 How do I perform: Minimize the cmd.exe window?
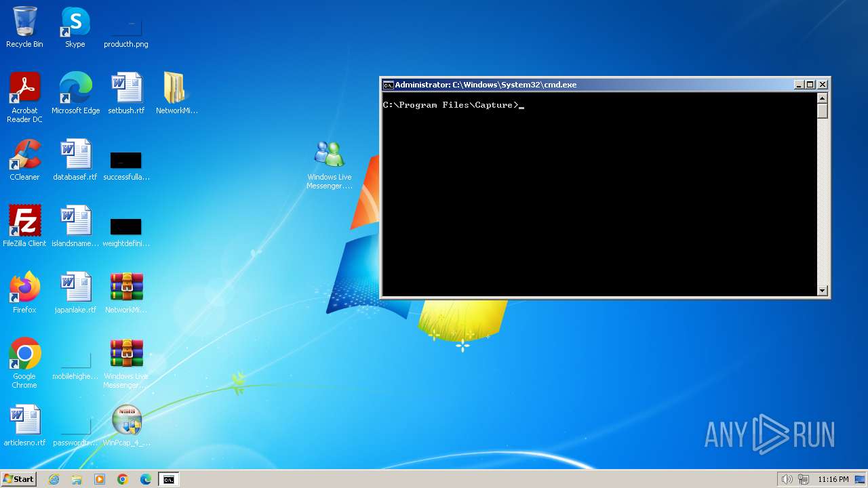[x=798, y=85]
